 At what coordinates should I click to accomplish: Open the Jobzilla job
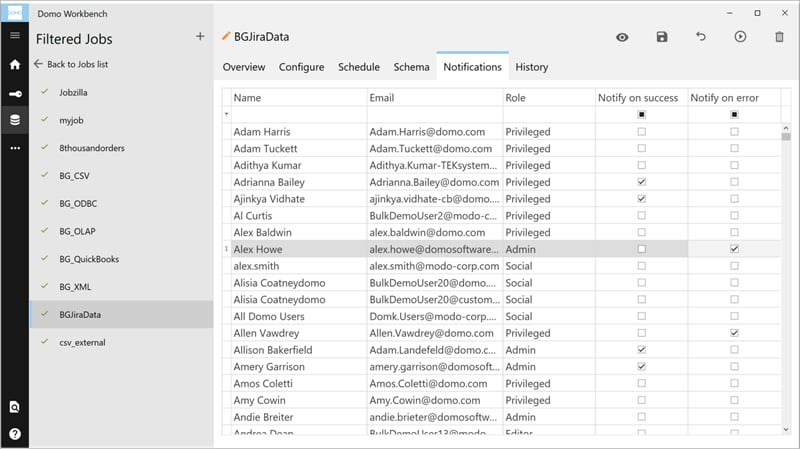pos(121,92)
